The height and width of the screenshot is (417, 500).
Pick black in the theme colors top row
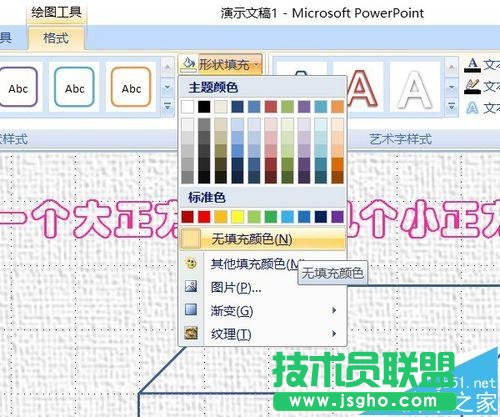pos(204,107)
